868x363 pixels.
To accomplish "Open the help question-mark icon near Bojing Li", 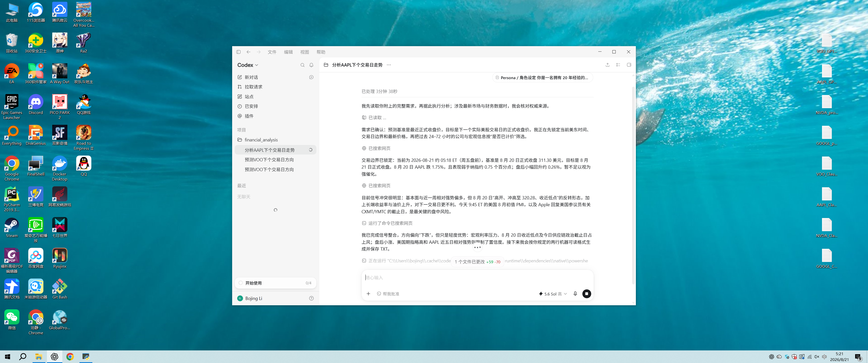I will pos(311,298).
